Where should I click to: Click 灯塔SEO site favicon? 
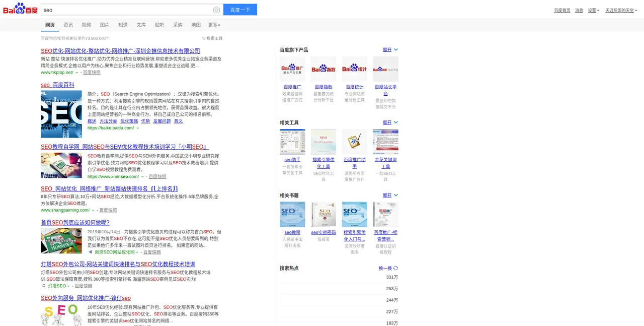pyautogui.click(x=43, y=286)
